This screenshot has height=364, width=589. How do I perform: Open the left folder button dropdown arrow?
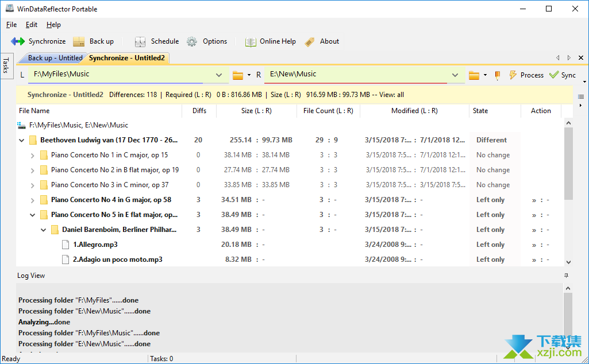(249, 75)
